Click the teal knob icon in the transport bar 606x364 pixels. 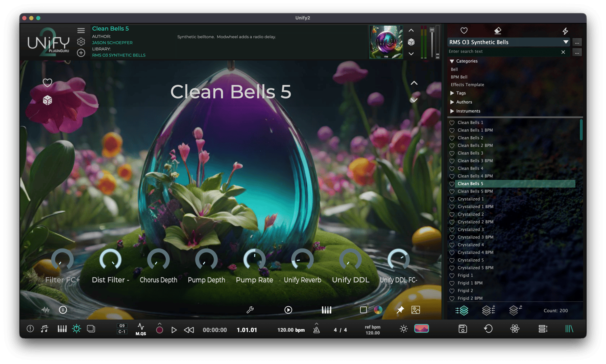pos(76,329)
